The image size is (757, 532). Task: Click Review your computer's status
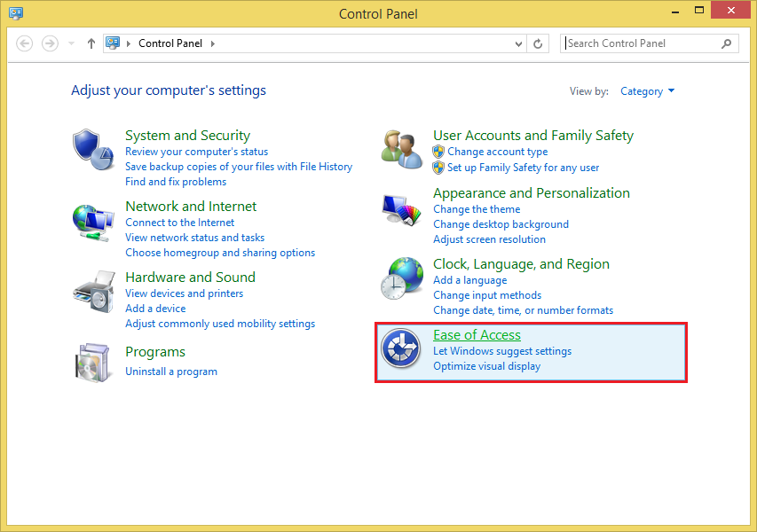[x=196, y=152]
